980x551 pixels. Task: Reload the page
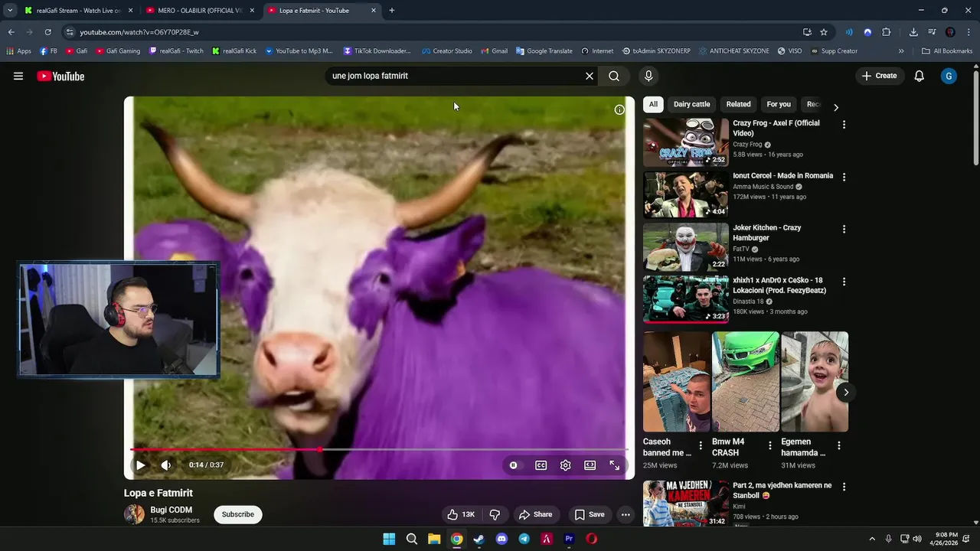point(47,32)
